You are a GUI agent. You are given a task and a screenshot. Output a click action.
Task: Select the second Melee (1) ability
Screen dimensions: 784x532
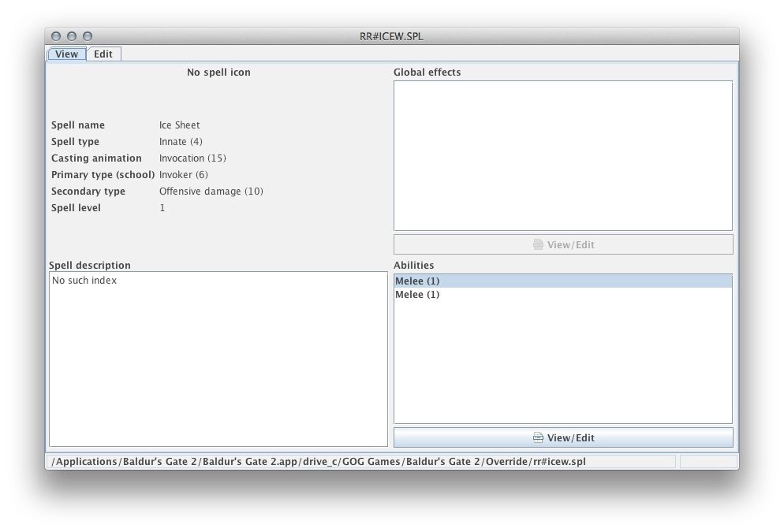[417, 295]
